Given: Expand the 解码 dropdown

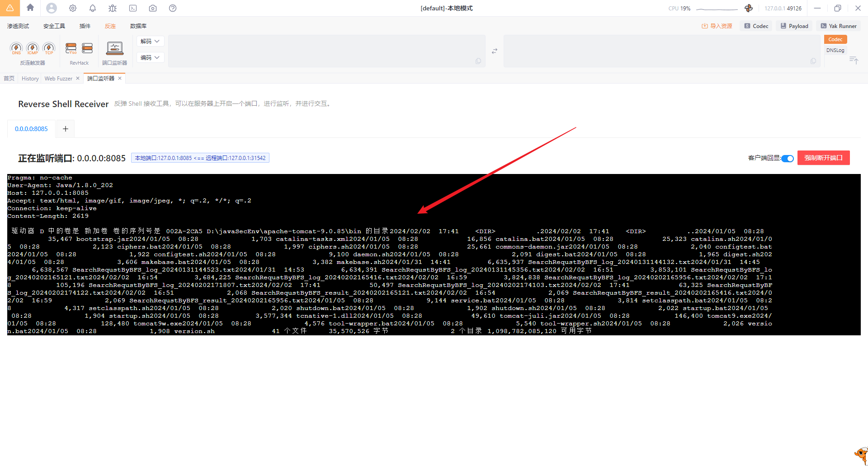Looking at the screenshot, I should click(x=150, y=41).
